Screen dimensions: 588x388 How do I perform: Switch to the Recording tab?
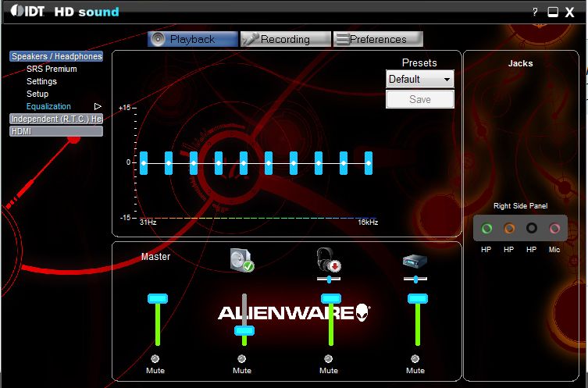pyautogui.click(x=285, y=39)
